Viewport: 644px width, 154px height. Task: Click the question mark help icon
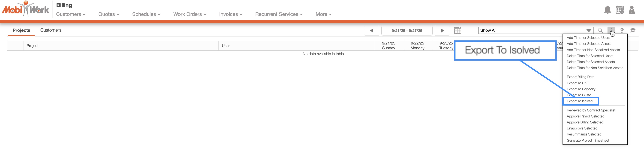pos(622,31)
